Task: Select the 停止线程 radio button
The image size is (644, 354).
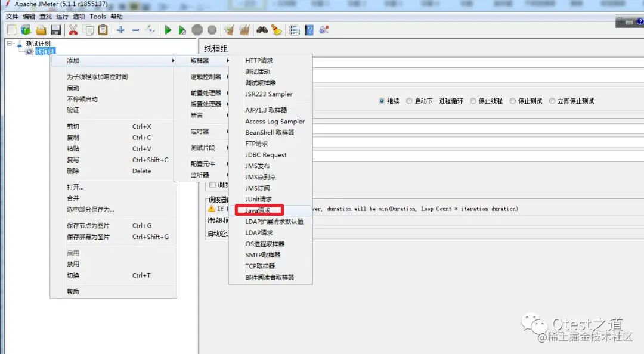Action: [473, 101]
